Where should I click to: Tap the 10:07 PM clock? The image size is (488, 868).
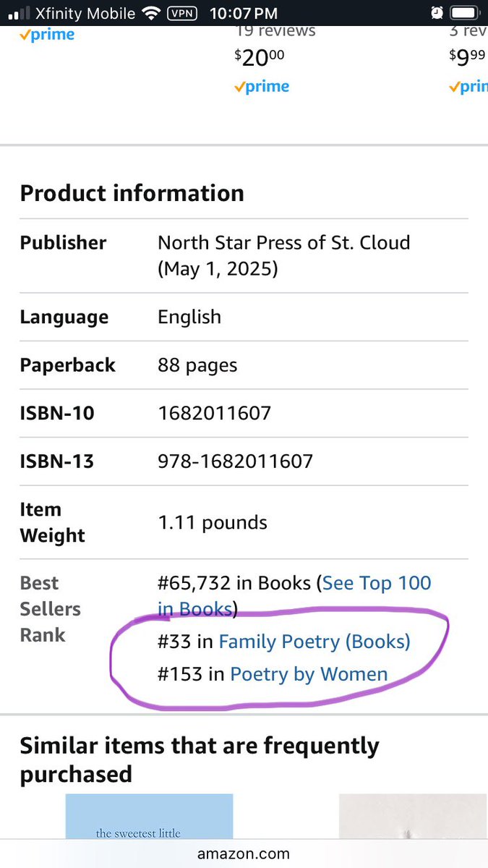[243, 13]
